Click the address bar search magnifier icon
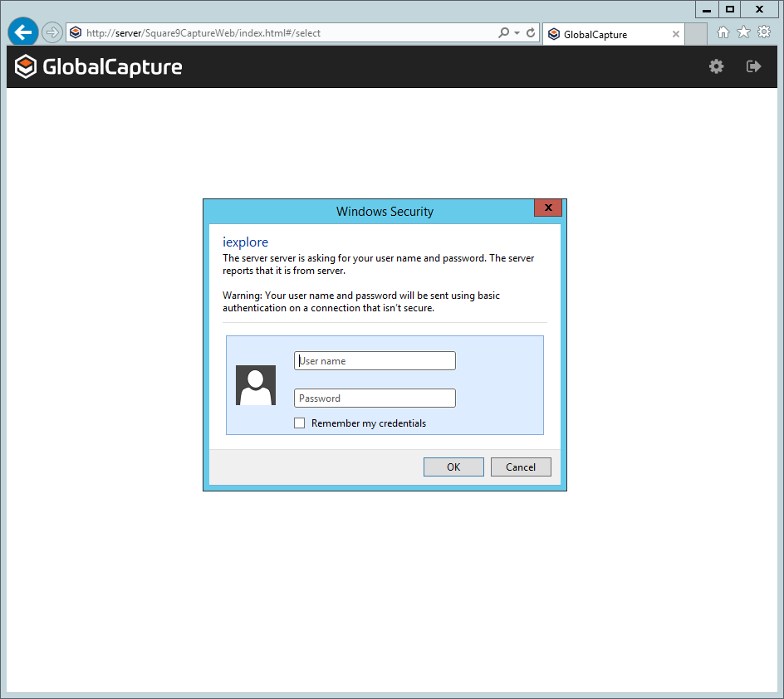Viewport: 784px width, 699px height. click(x=503, y=33)
